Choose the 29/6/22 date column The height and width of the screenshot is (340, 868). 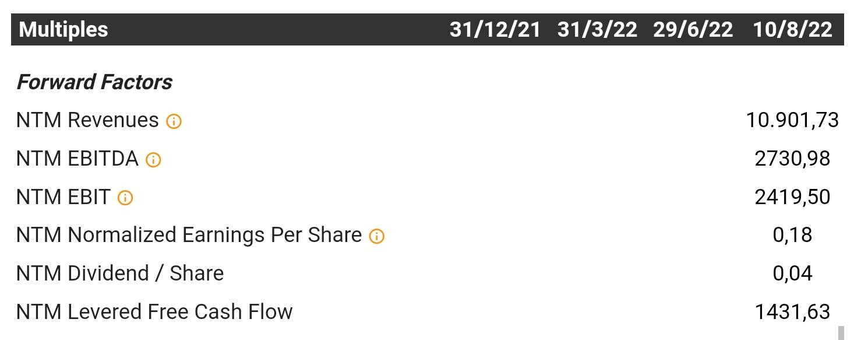tap(693, 30)
